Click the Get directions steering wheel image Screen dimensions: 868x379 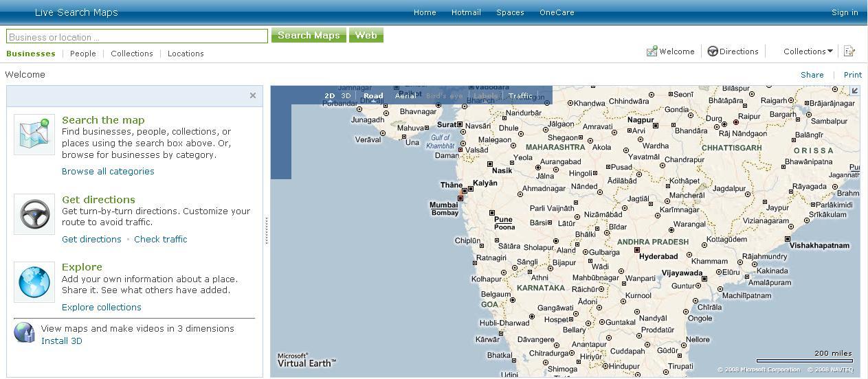point(34,214)
